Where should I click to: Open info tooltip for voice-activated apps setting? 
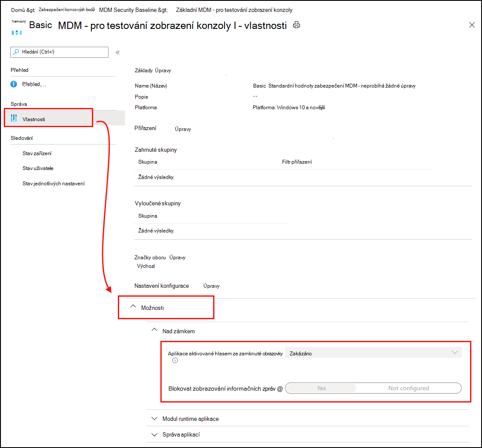(x=175, y=360)
